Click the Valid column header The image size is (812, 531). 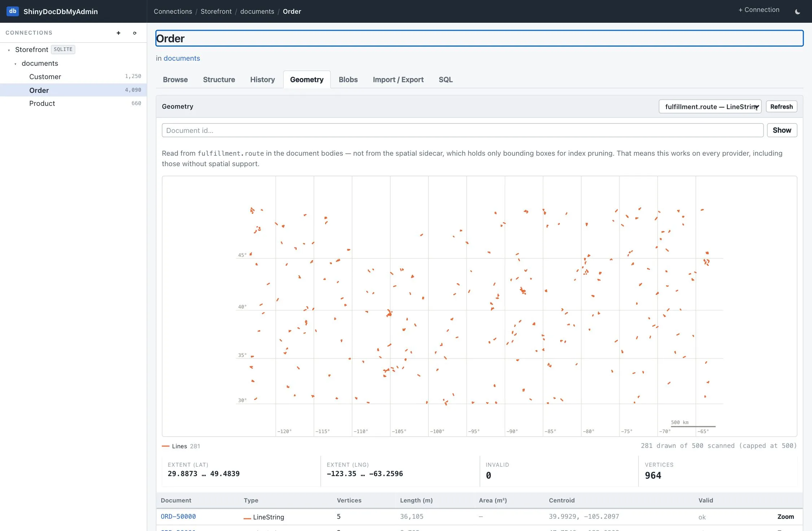706,500
